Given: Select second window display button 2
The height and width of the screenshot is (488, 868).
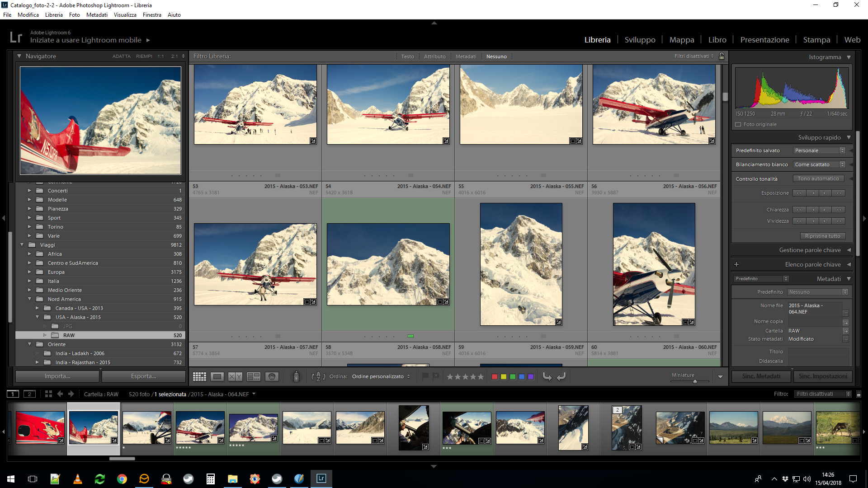Looking at the screenshot, I should [x=29, y=394].
